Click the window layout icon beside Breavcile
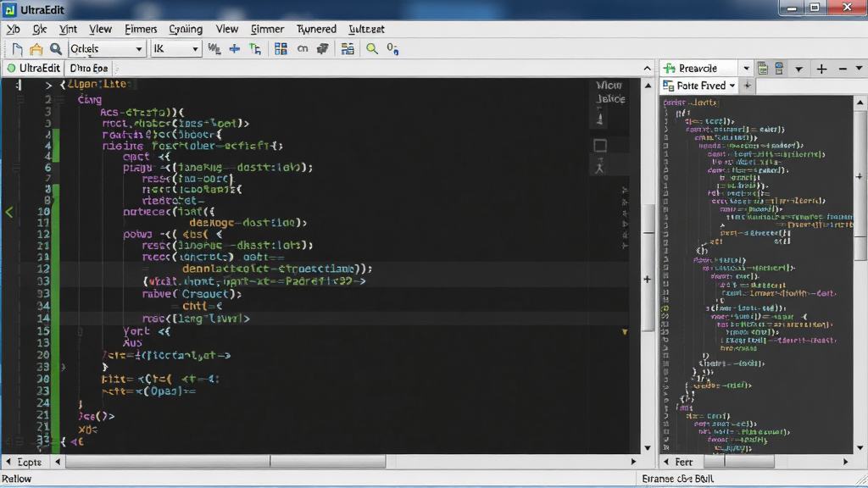Screen dimensions: 868x488 [x=762, y=69]
